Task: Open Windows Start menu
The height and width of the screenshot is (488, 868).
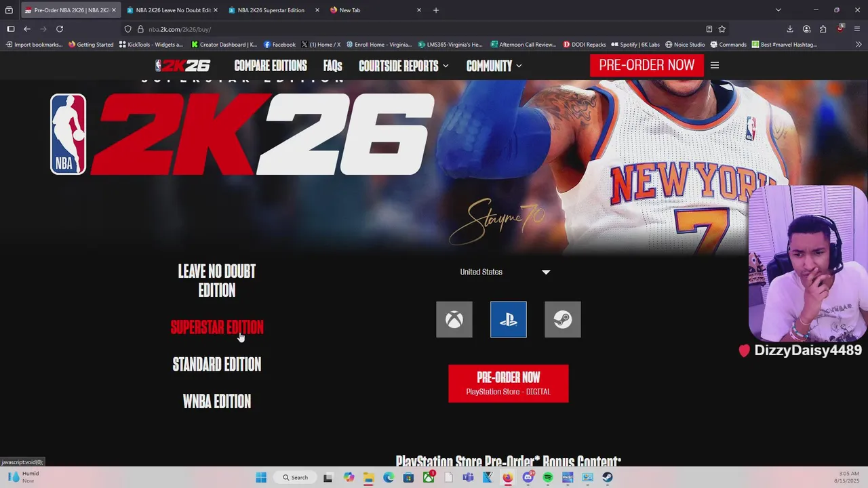Action: [x=261, y=477]
